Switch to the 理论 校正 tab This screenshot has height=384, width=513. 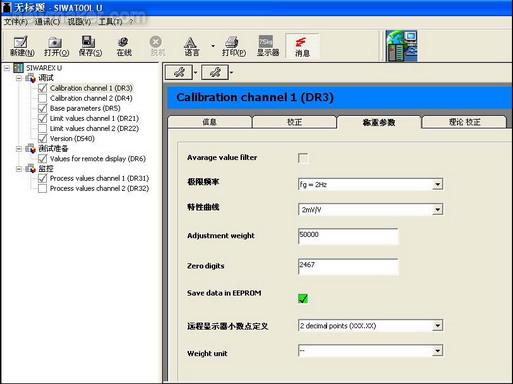pyautogui.click(x=464, y=122)
